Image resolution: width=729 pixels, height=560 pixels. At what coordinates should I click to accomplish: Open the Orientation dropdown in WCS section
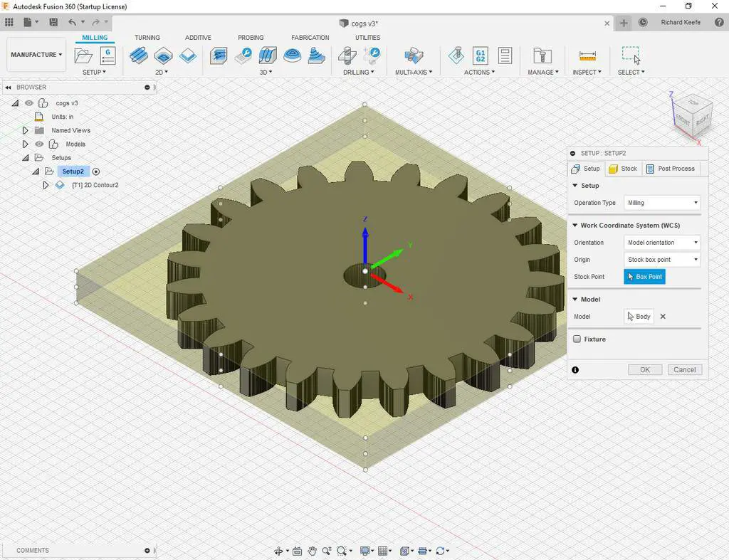pyautogui.click(x=661, y=242)
